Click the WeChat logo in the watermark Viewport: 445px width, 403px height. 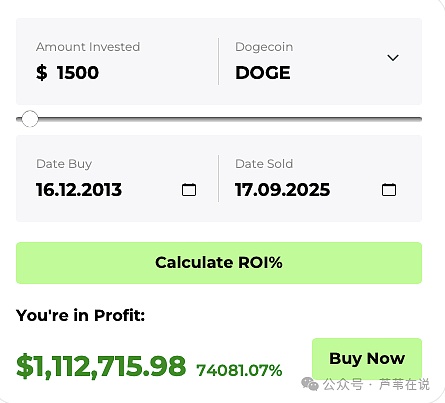(310, 384)
